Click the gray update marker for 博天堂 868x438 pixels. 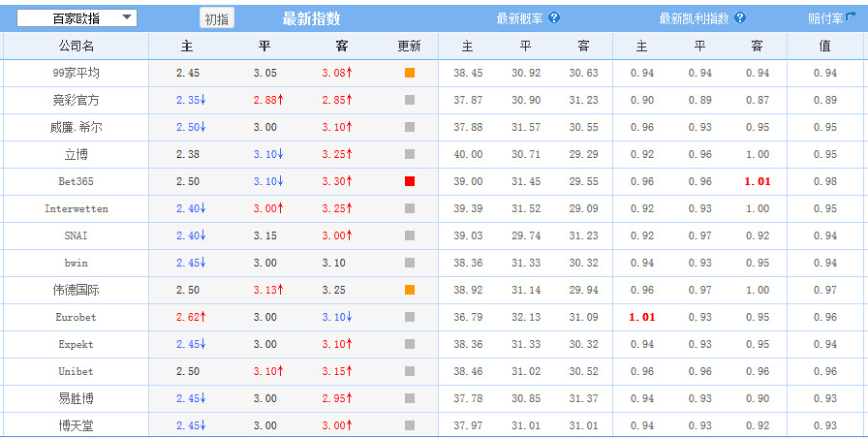tap(410, 425)
